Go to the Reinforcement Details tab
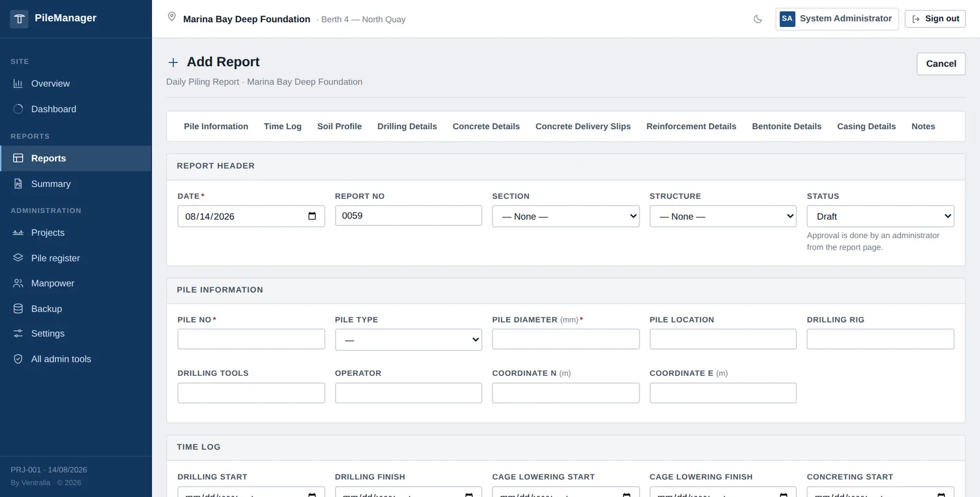Image resolution: width=980 pixels, height=497 pixels. [692, 127]
